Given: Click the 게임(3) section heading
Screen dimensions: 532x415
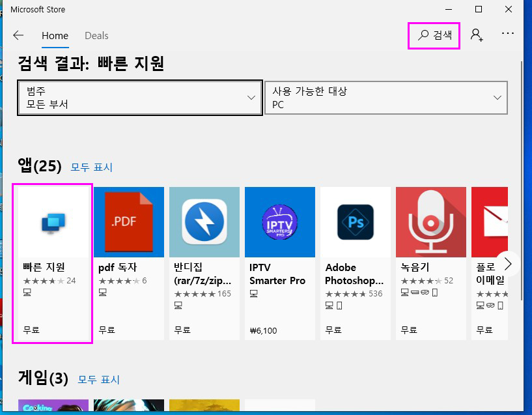Looking at the screenshot, I should [44, 378].
